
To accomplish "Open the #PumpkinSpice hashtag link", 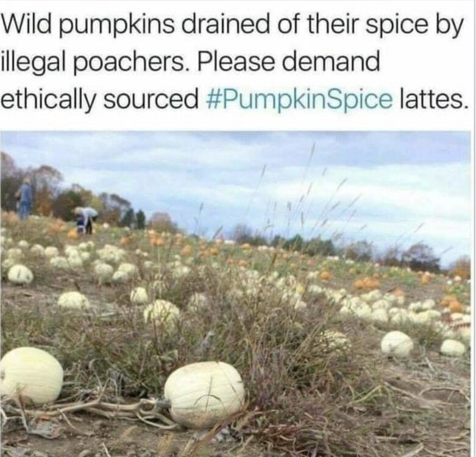I will (x=299, y=100).
